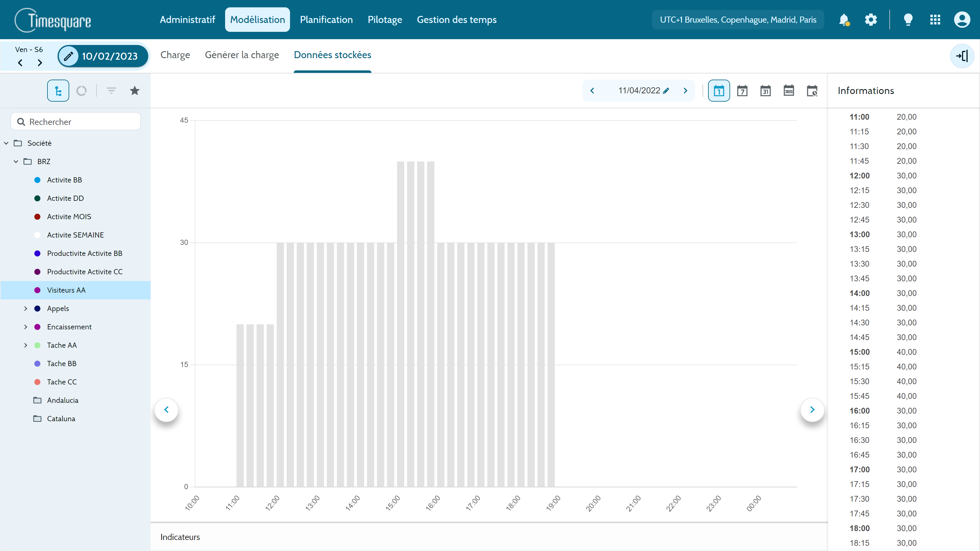Open the sidebar filter icon
The image size is (980, 551).
(x=111, y=91)
